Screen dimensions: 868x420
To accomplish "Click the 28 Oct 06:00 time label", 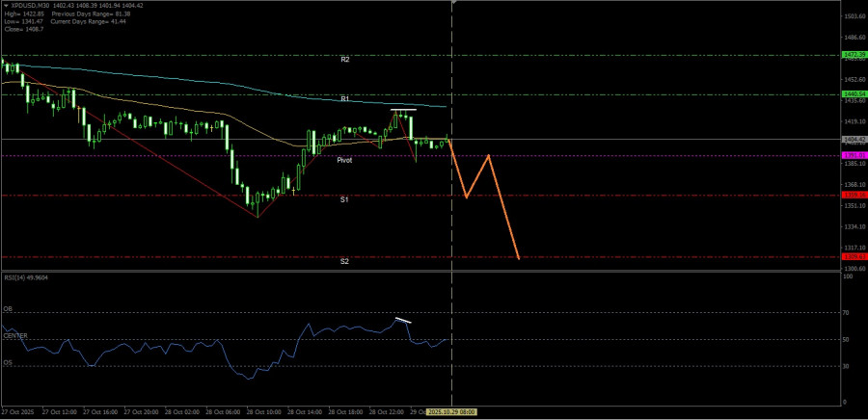I will point(222,412).
